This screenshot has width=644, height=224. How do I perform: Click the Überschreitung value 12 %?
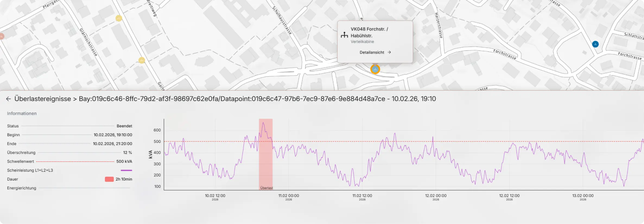128,153
